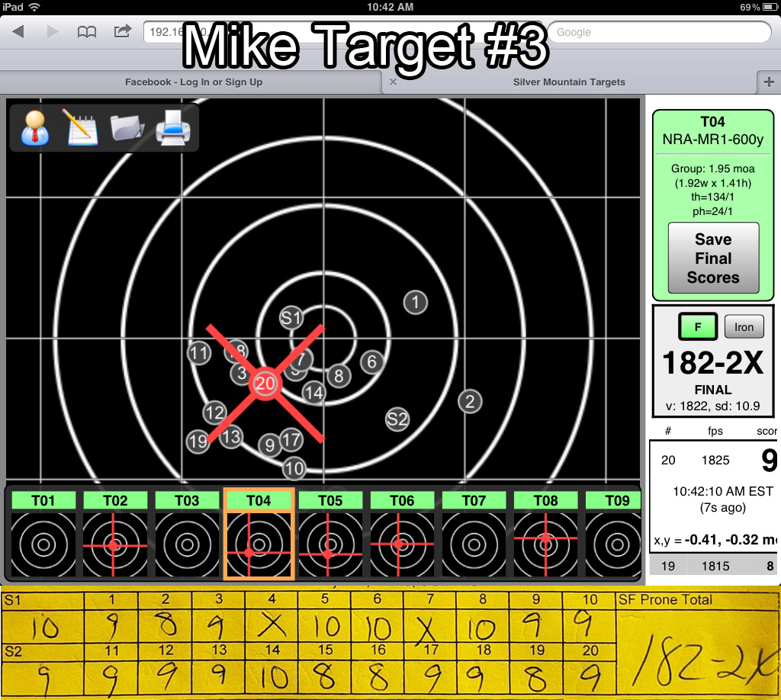Tap shot marker 2 on target
Screen dimensions: 781x700
point(470,401)
